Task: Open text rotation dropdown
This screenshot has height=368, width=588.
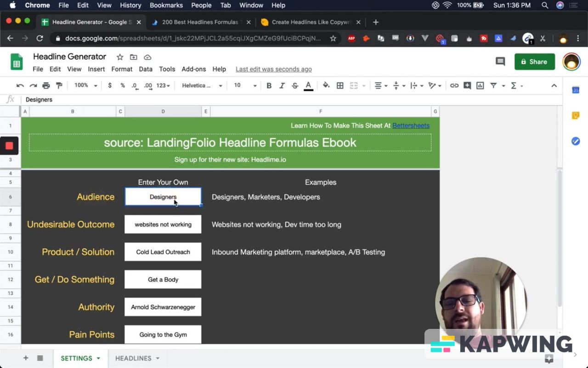Action: click(x=435, y=86)
